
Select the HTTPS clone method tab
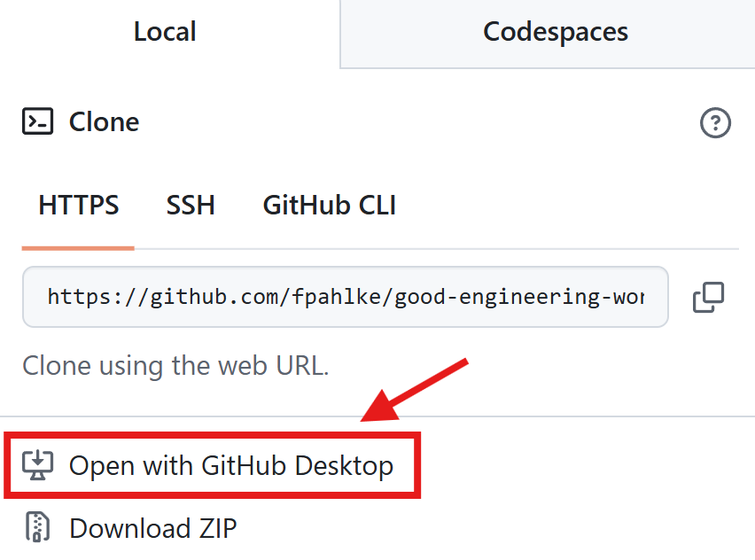point(79,206)
